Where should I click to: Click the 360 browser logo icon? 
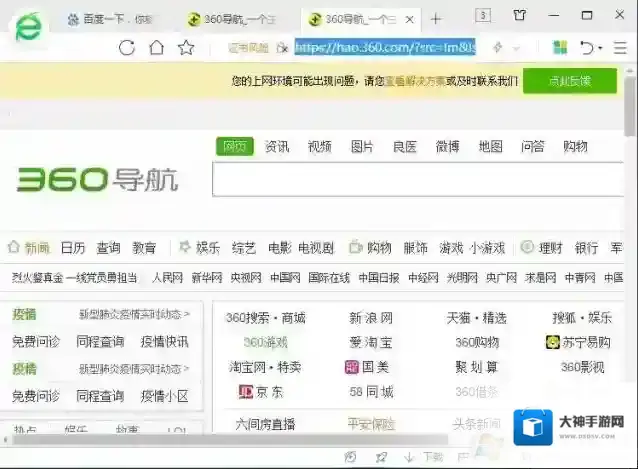pos(28,26)
